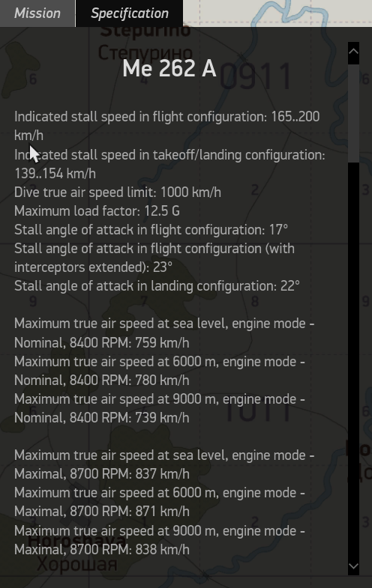The image size is (372, 588).
Task: Select the Specification tab
Action: 130,13
